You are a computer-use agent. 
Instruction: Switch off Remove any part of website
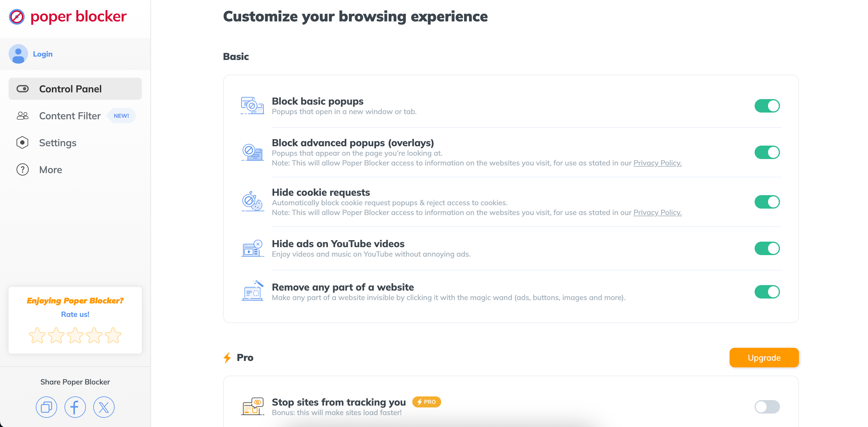pyautogui.click(x=767, y=292)
